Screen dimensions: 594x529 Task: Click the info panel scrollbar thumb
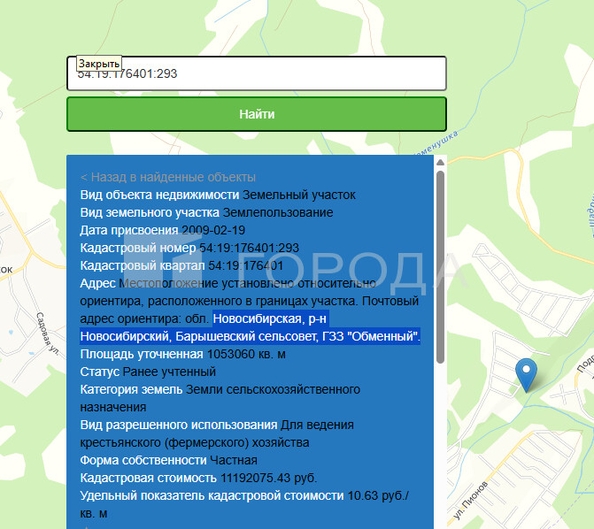tap(440, 267)
